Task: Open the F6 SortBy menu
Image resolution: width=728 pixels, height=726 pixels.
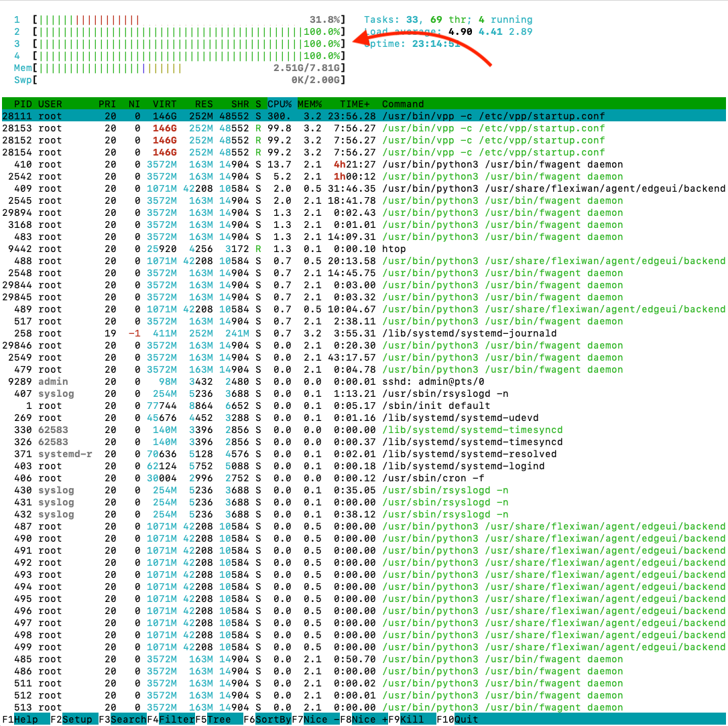Action: click(267, 719)
